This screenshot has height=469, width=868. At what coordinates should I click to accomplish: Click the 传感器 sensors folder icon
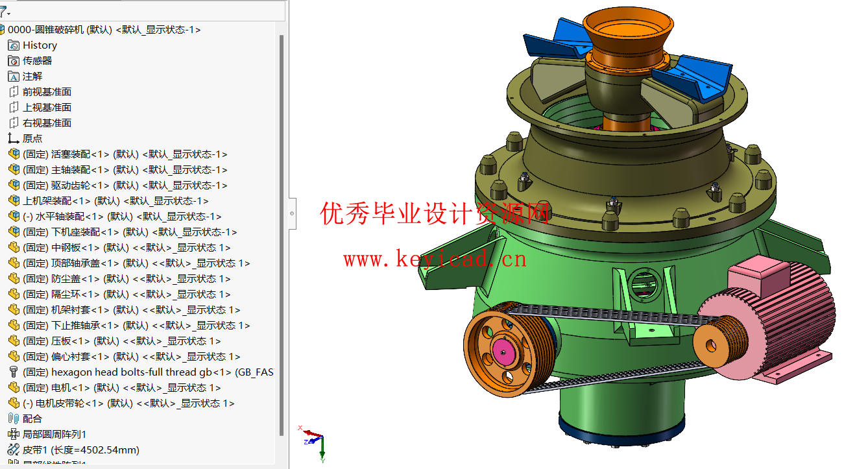tap(14, 60)
